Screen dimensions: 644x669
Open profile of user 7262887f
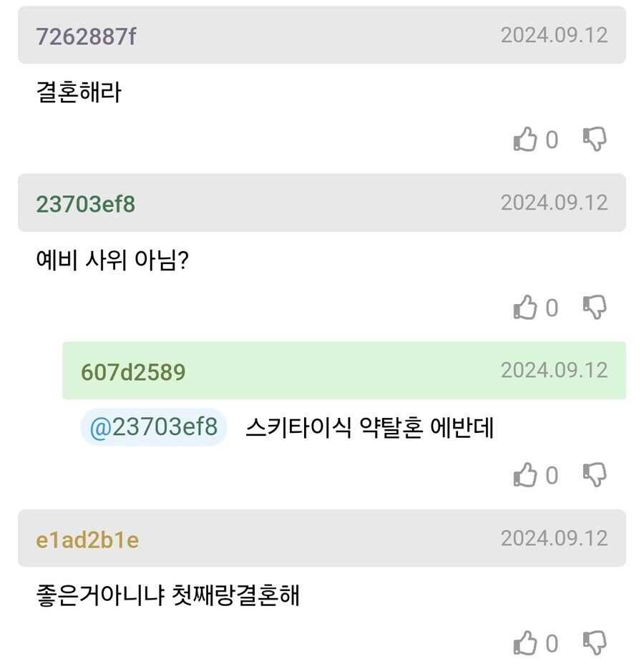tap(86, 36)
